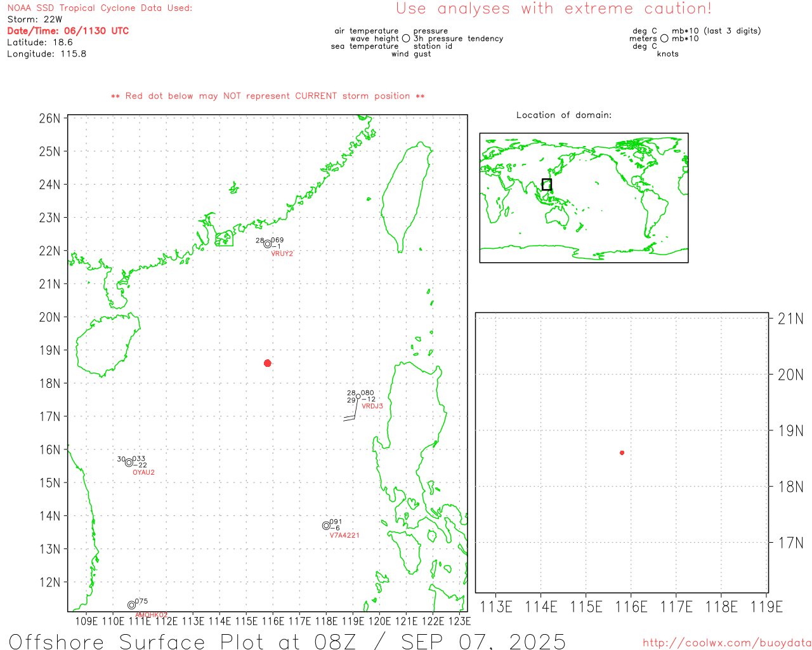Click the 'Date/Time: 06/1130 UTC' text
The height and width of the screenshot is (650, 812).
coord(68,30)
